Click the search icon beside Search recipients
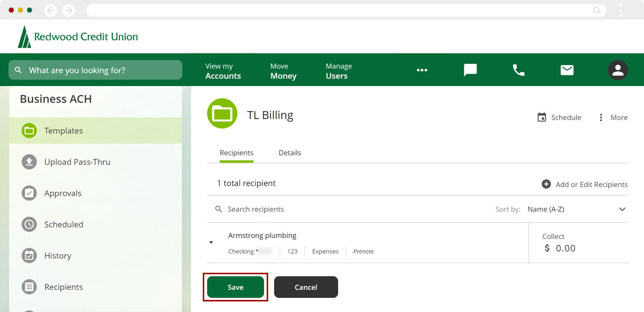Screen dimensions: 644x312 coord(218,209)
